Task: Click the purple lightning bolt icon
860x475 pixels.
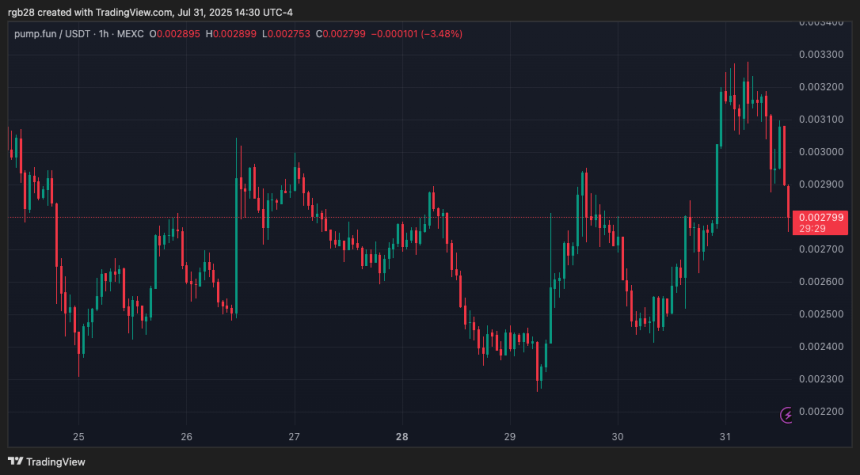Action: point(787,414)
